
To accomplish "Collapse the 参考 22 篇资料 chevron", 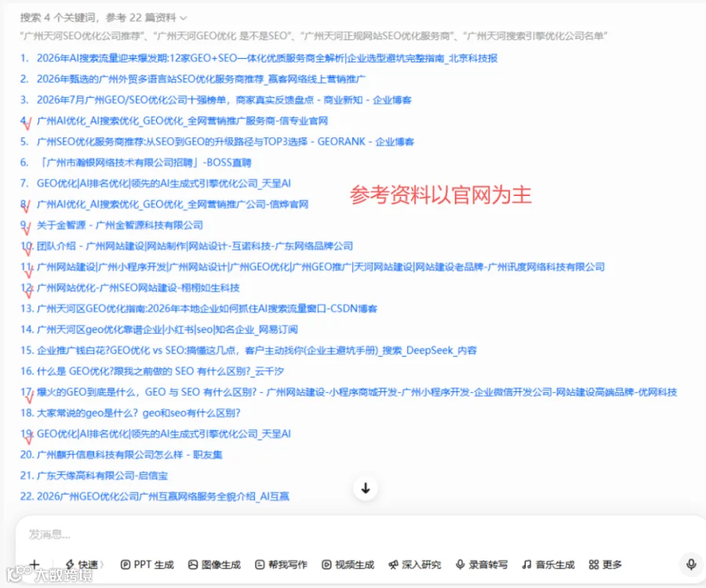I will click(184, 18).
